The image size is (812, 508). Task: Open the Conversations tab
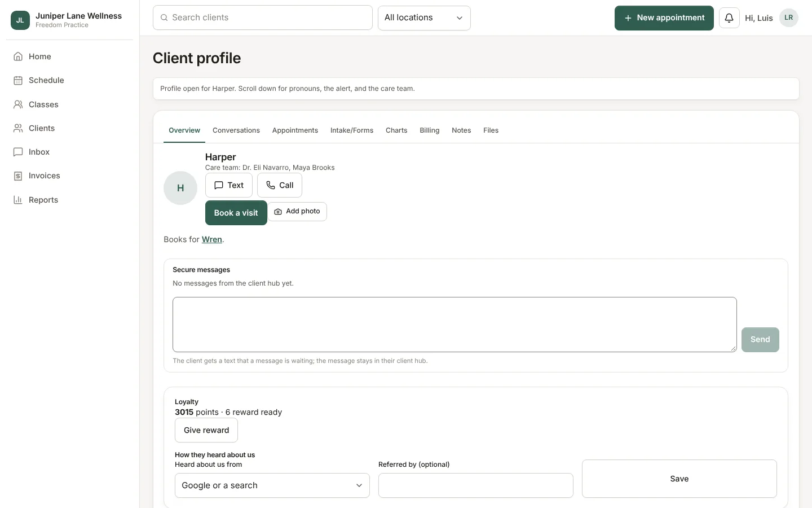236,130
